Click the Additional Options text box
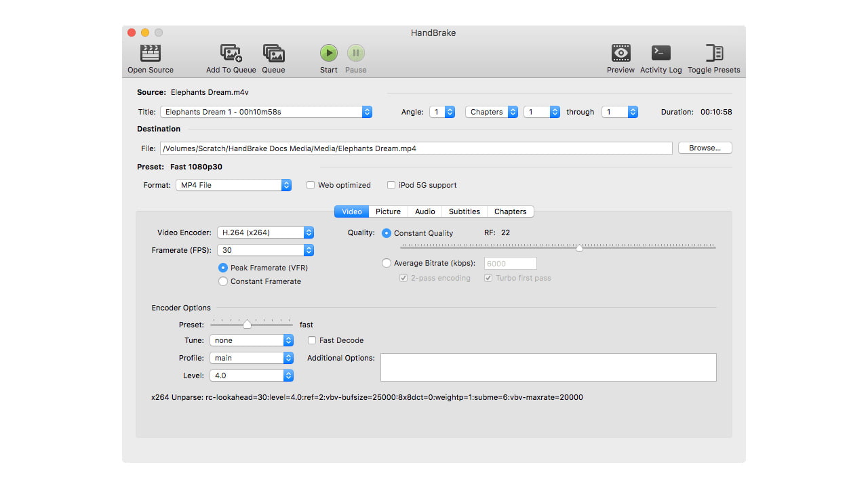Viewport: 868px width, 488px height. point(548,367)
